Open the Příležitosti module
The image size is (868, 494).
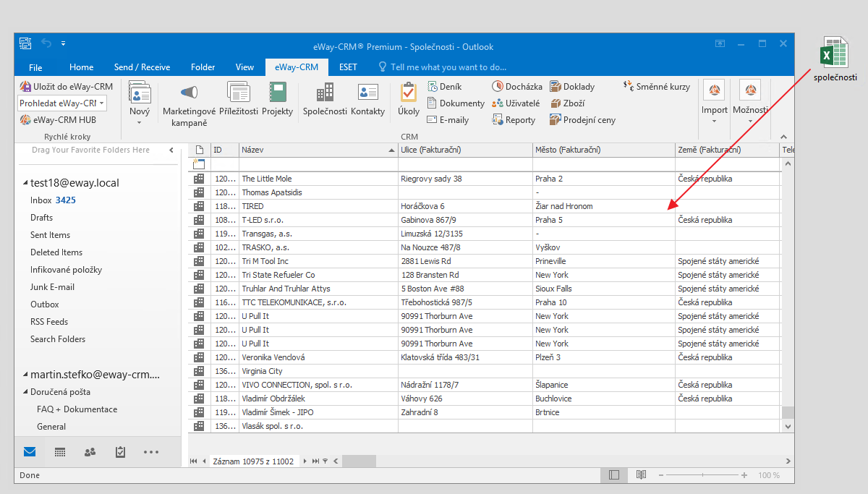pyautogui.click(x=238, y=98)
